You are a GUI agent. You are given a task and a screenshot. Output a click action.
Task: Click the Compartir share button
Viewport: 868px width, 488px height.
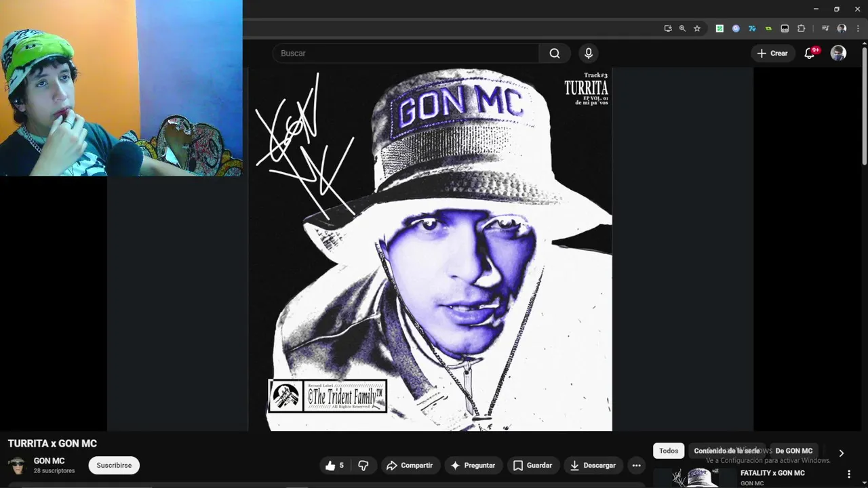pyautogui.click(x=409, y=466)
